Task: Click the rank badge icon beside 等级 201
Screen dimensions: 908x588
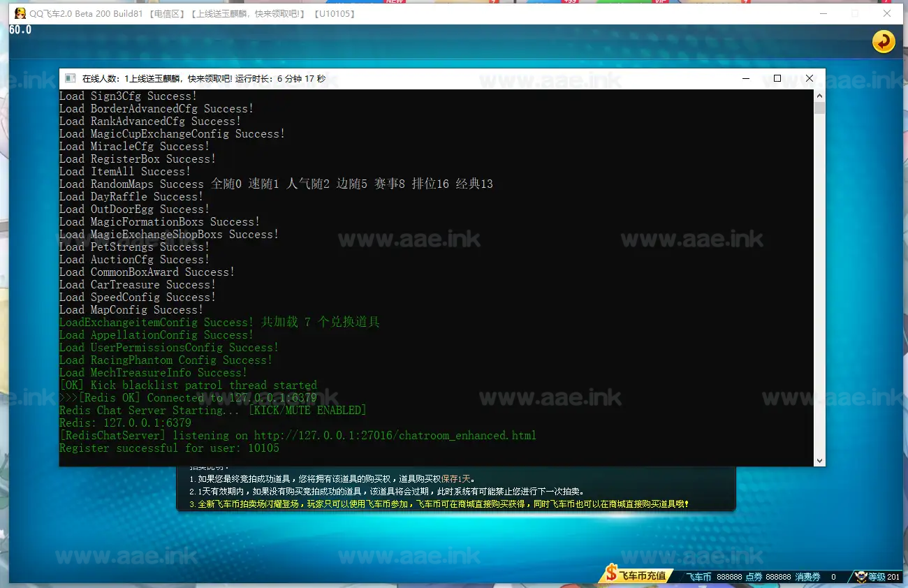Action: pyautogui.click(x=861, y=577)
